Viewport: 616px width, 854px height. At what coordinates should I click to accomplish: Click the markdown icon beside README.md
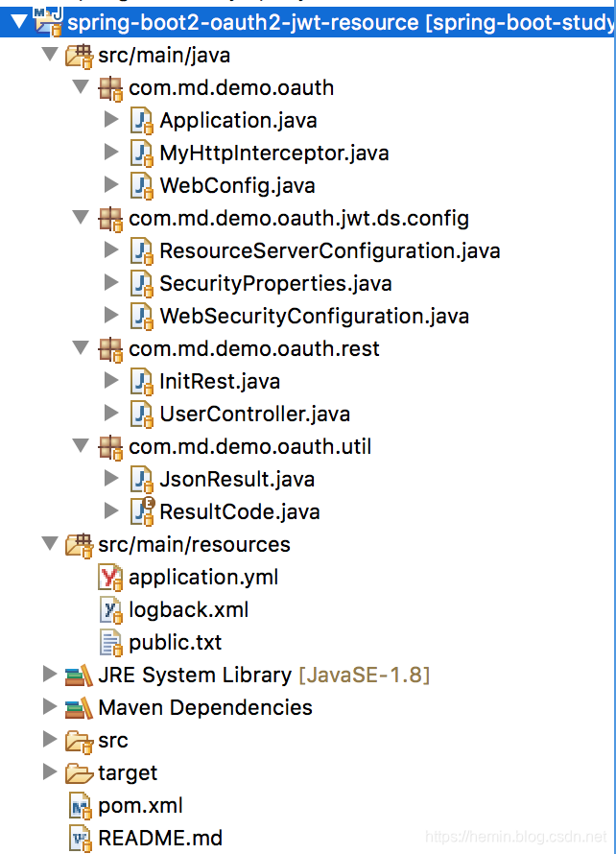coord(80,836)
